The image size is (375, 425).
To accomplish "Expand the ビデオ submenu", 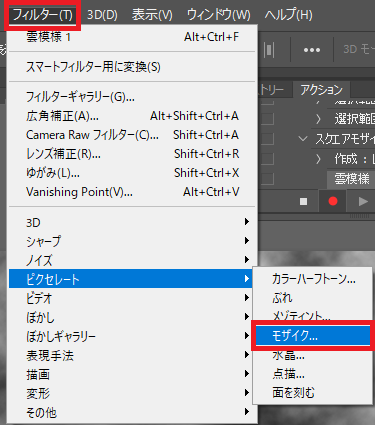I will click(x=132, y=298).
